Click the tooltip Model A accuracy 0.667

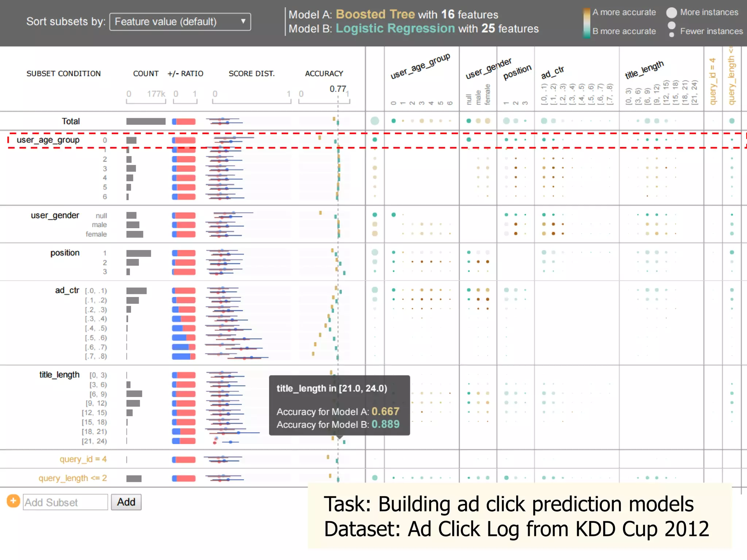click(386, 411)
